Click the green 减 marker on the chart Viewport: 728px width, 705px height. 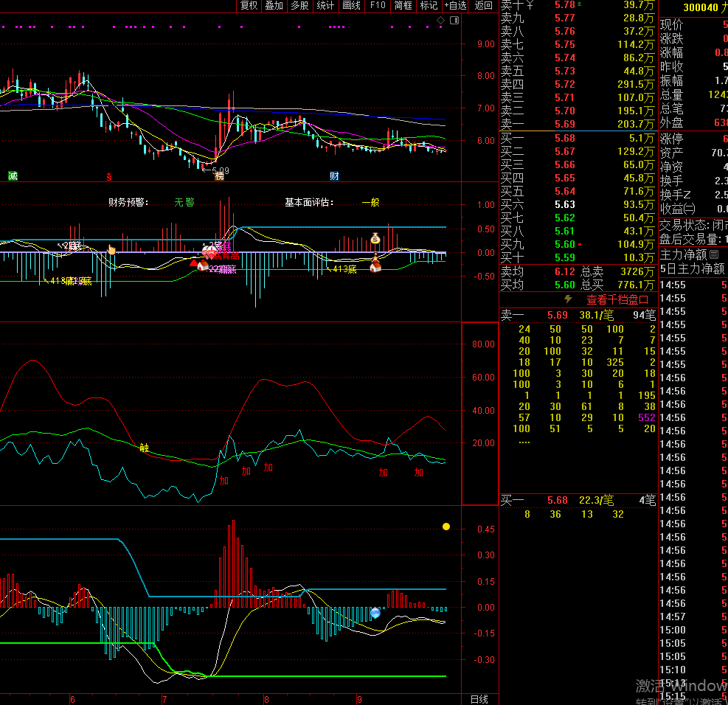(13, 176)
